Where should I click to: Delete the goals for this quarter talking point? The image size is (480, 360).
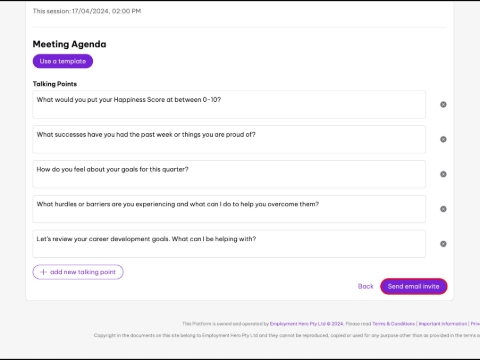pos(443,174)
